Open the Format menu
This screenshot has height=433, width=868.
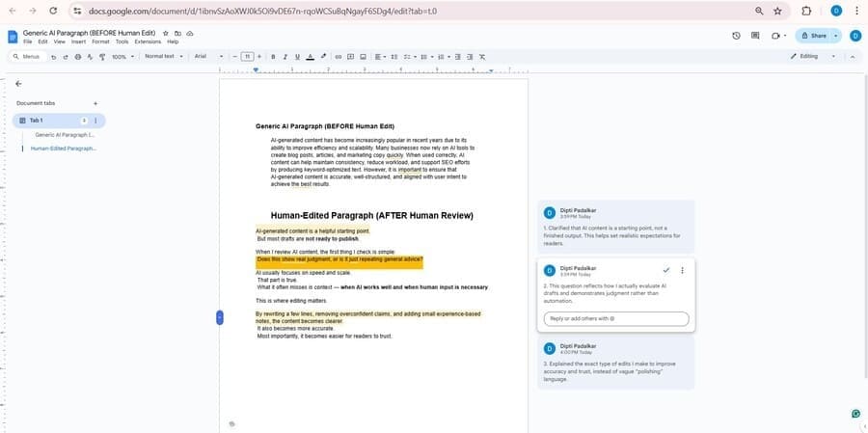100,41
